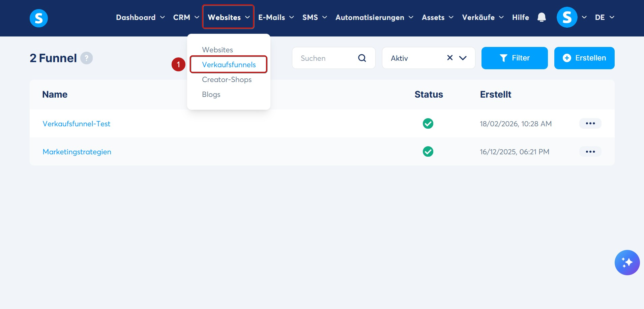Image resolution: width=644 pixels, height=309 pixels.
Task: Click the search magnifier icon
Action: coord(362,58)
